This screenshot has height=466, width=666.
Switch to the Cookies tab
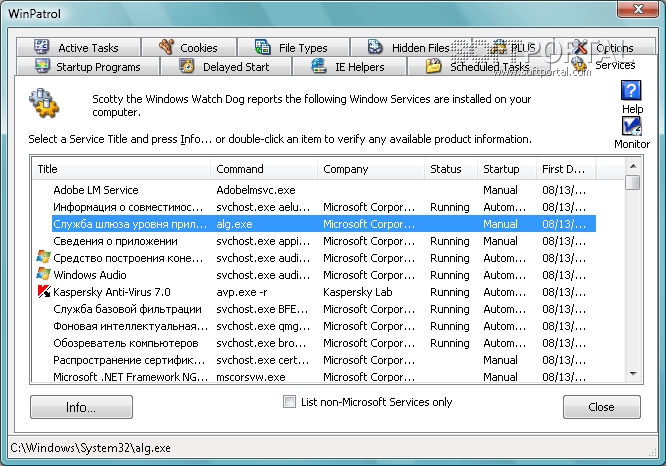click(189, 47)
